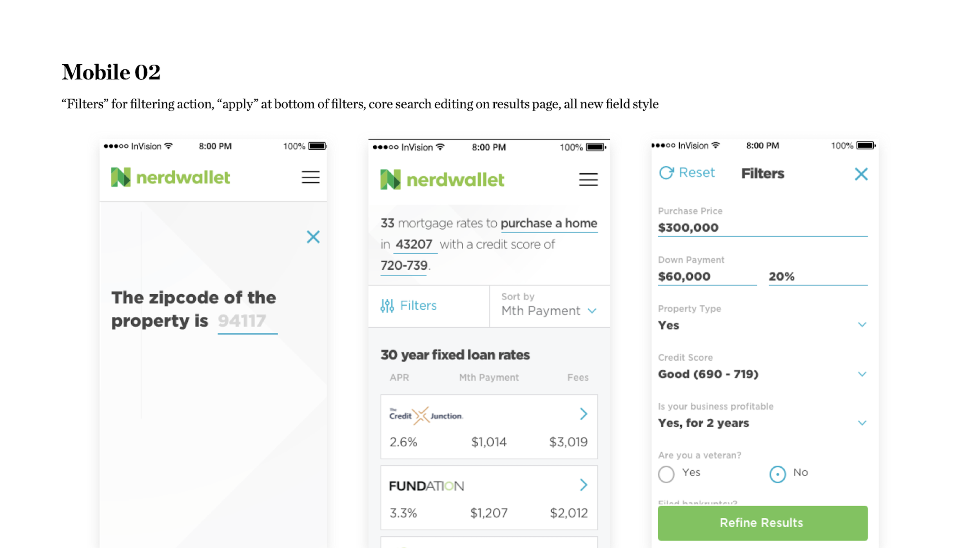Open Credit Junction loan details arrow

(x=583, y=414)
